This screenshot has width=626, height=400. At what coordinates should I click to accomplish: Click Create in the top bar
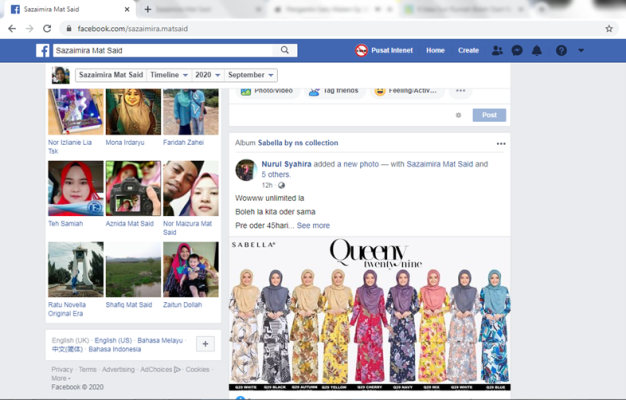point(468,50)
